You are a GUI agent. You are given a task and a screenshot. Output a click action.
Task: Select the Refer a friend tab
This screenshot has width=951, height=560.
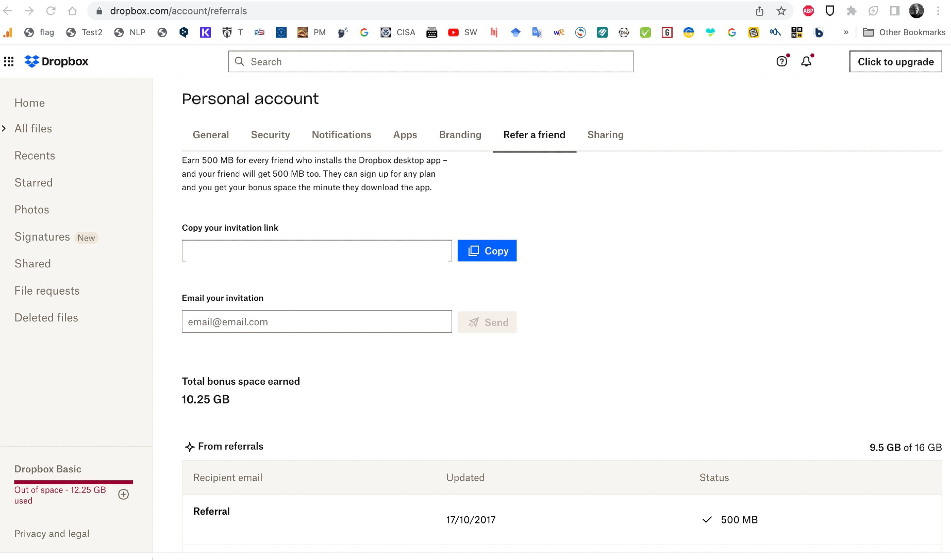[534, 135]
